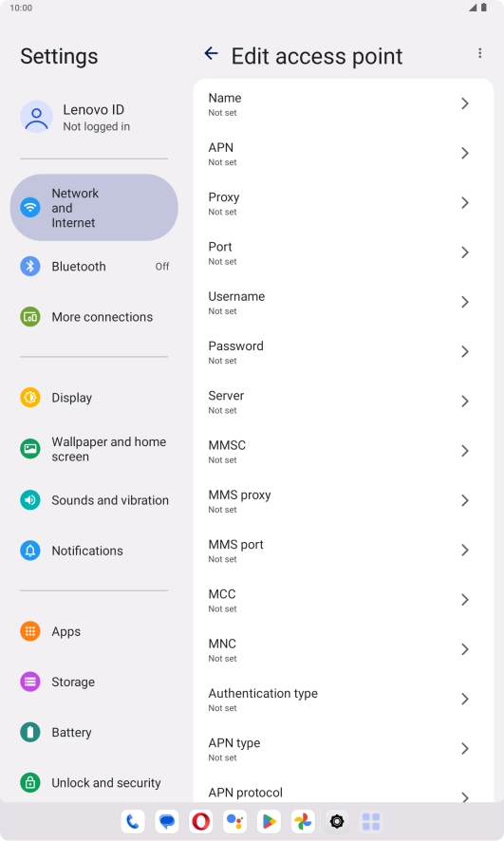Image resolution: width=504 pixels, height=841 pixels.
Task: Open the three-dot overflow menu
Action: [480, 53]
